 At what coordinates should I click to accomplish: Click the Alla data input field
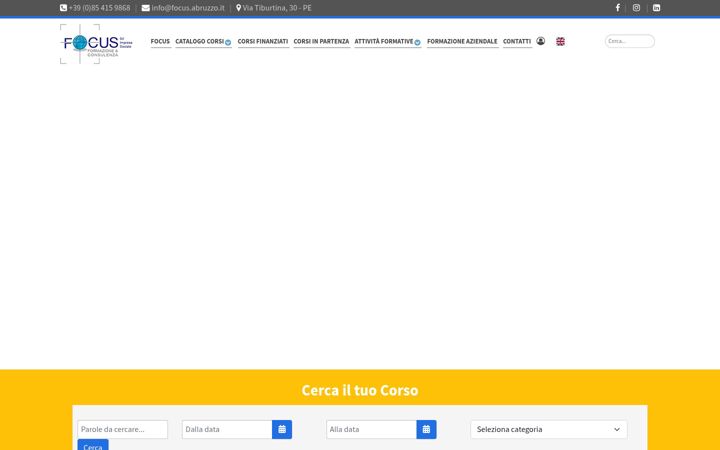pos(371,429)
